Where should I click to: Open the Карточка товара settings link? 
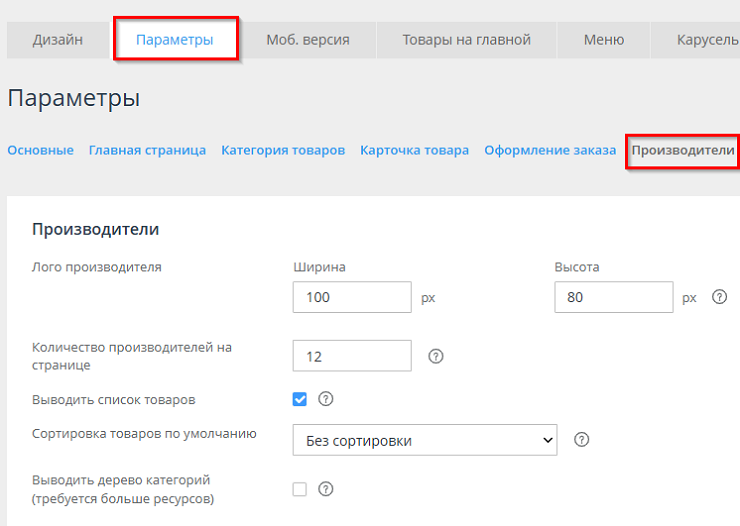[x=414, y=150]
